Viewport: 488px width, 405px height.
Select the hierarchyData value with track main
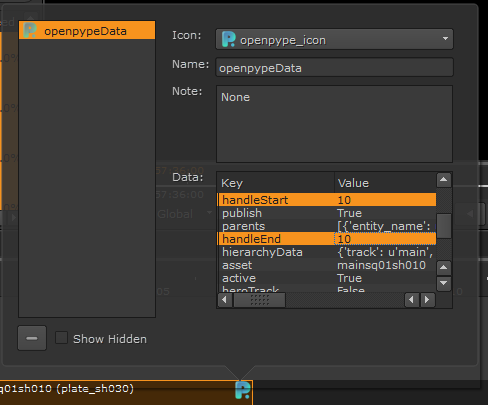(x=385, y=252)
